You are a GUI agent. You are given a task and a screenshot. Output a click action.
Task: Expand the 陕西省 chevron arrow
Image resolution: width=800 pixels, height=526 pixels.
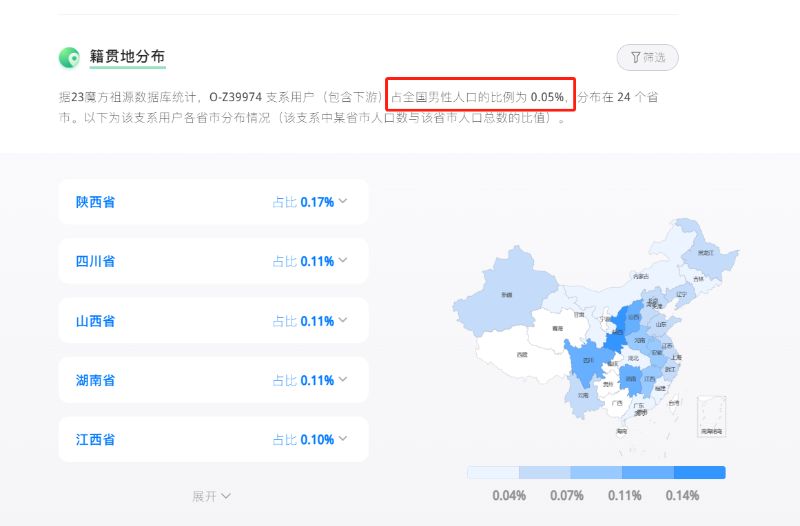(343, 201)
